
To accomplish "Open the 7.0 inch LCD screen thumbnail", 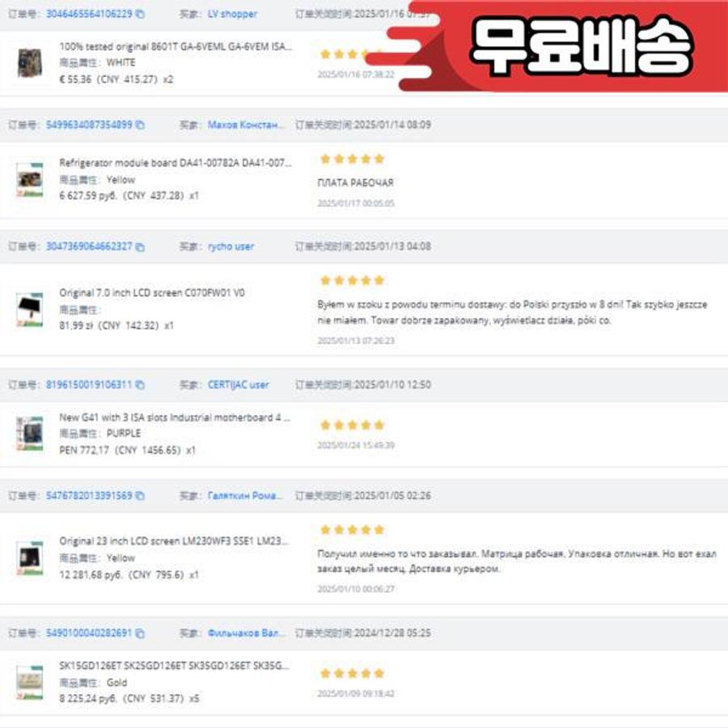I will pos(30,309).
